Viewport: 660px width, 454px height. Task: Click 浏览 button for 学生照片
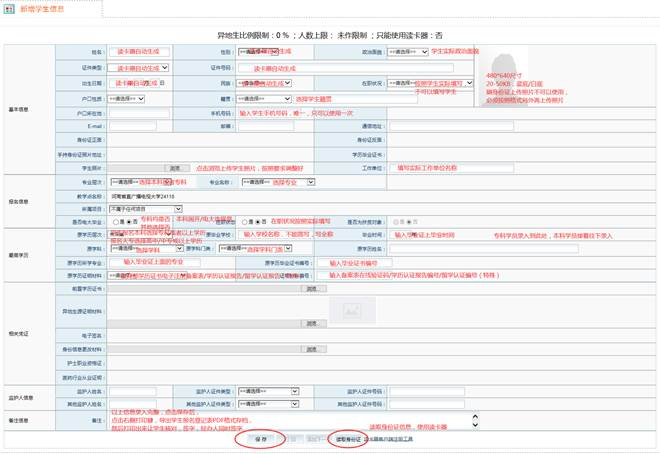pos(176,169)
